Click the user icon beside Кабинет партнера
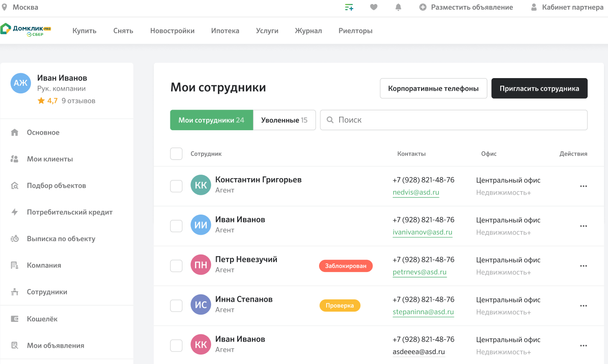 [x=534, y=7]
